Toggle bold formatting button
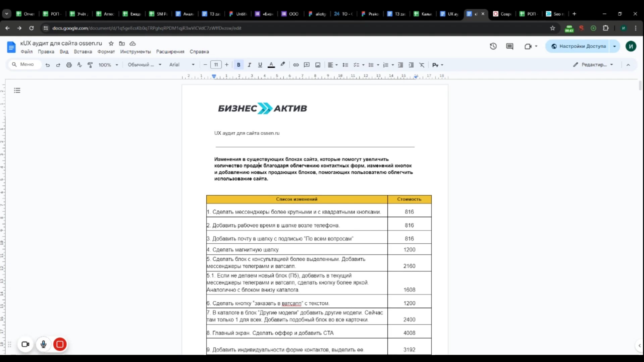This screenshot has width=644, height=362. click(238, 65)
